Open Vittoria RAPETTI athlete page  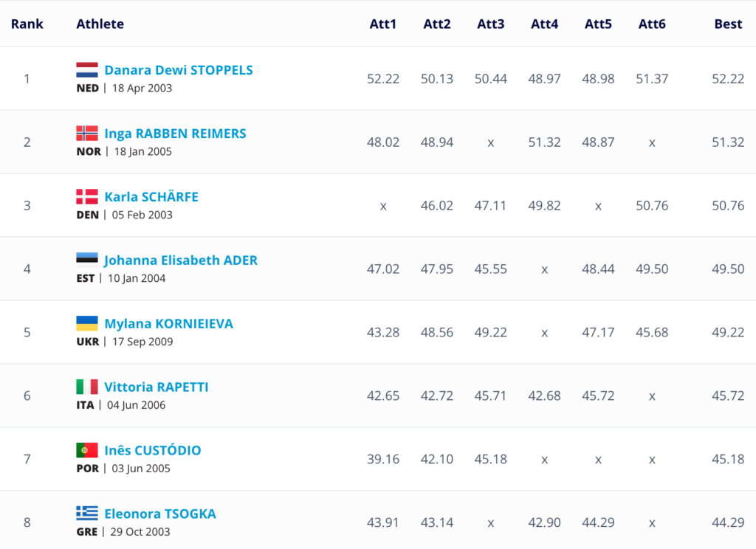(157, 387)
